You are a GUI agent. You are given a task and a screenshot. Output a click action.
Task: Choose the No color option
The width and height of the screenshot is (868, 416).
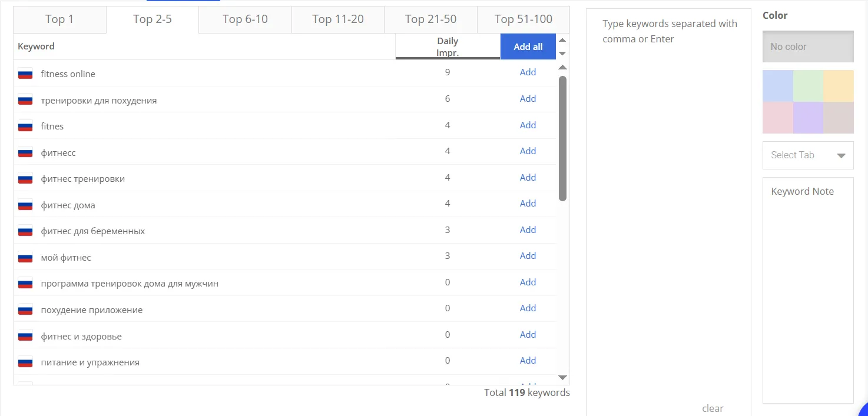[808, 46]
